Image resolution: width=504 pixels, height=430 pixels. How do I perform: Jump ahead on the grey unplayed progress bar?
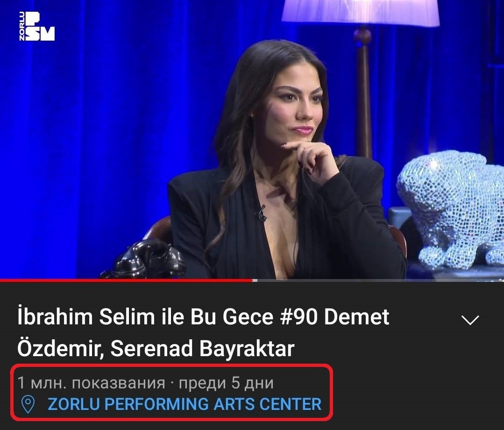coord(380,280)
